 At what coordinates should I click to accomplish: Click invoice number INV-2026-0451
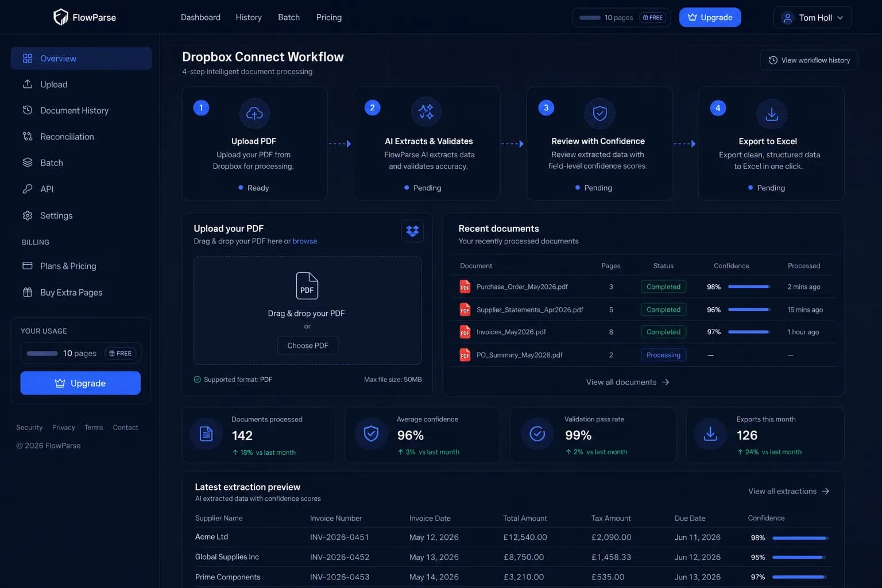339,537
